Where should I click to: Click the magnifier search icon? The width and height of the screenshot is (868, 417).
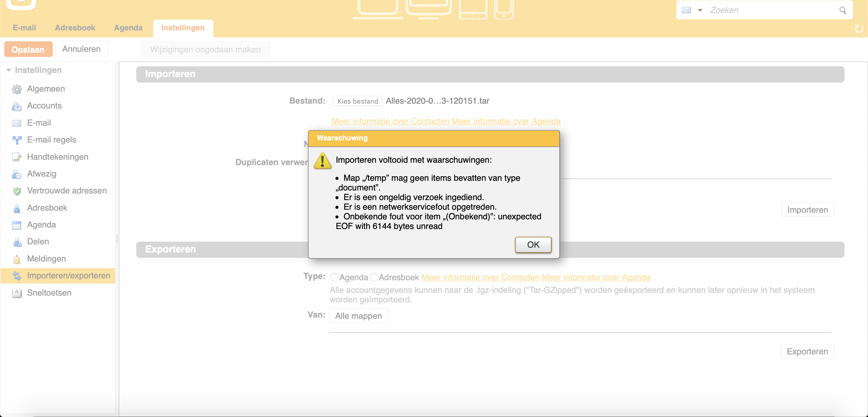(x=842, y=11)
